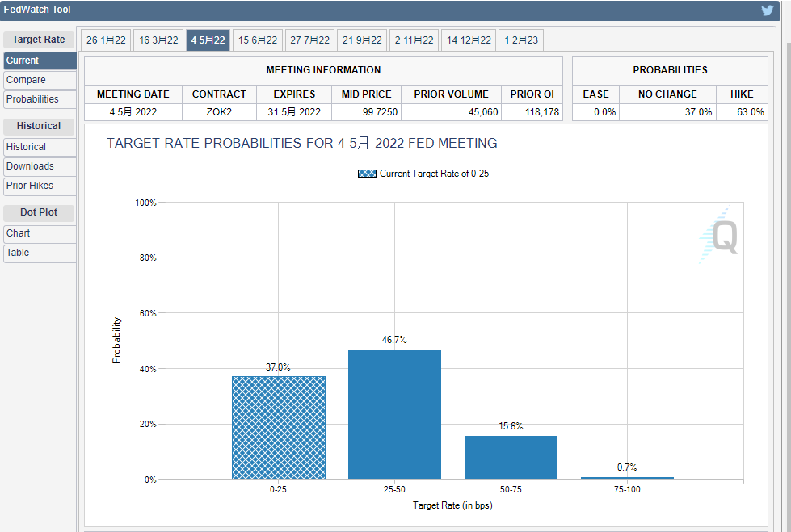This screenshot has width=791, height=532.
Task: Click the 15.6% bar label
Action: 511,426
